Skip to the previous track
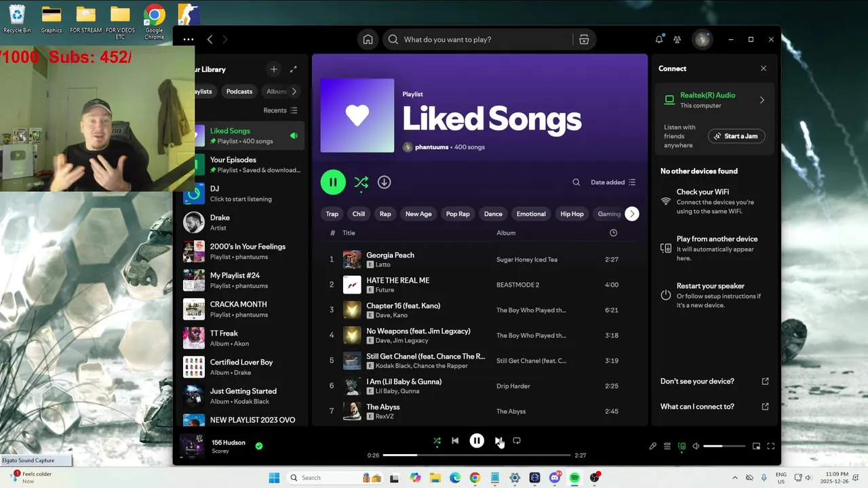868x488 pixels. coord(455,441)
